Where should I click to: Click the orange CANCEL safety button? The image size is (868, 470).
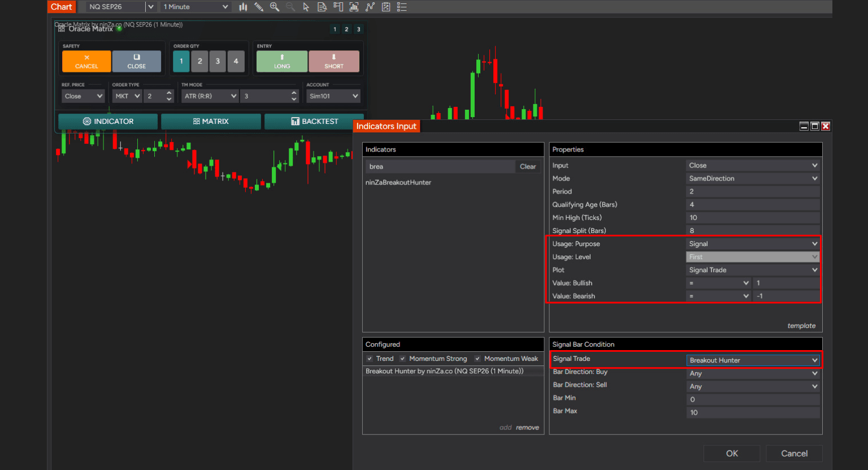(x=86, y=61)
